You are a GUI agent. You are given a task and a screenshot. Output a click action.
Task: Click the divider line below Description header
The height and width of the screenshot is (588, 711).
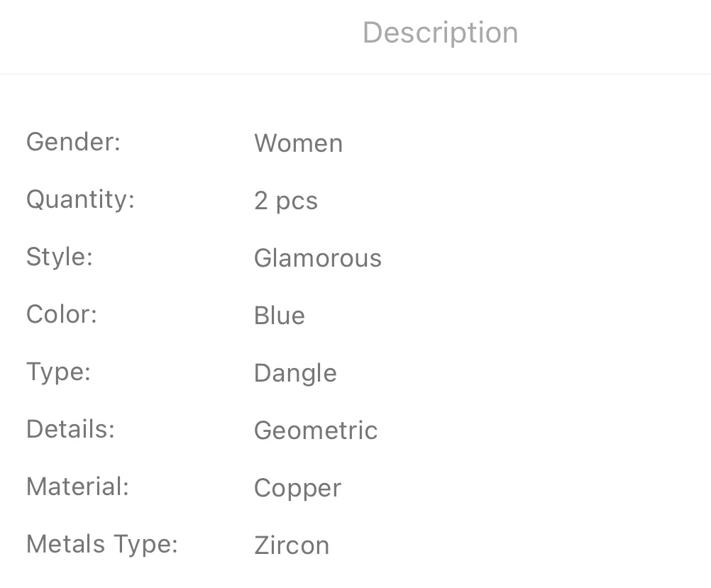[355, 74]
